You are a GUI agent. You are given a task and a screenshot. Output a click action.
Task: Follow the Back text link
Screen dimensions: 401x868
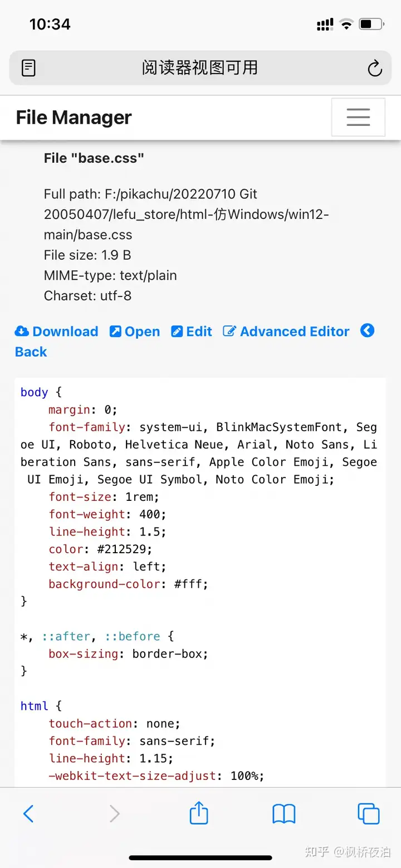point(31,352)
